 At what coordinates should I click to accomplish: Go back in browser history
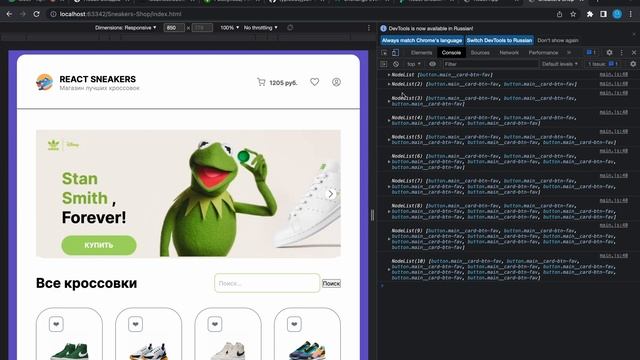(x=9, y=14)
